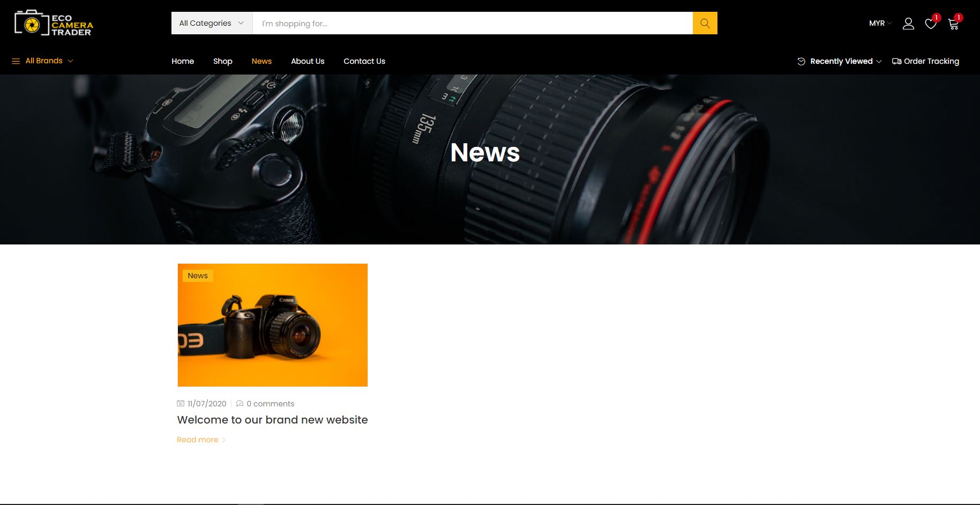Navigate to the About Us page
This screenshot has height=505, width=980.
tap(308, 61)
